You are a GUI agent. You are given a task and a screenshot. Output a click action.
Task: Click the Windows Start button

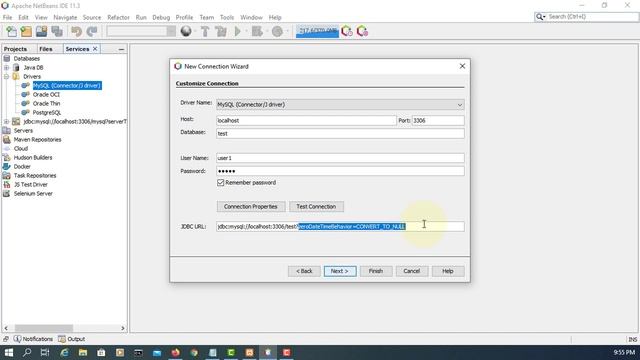tap(9, 352)
